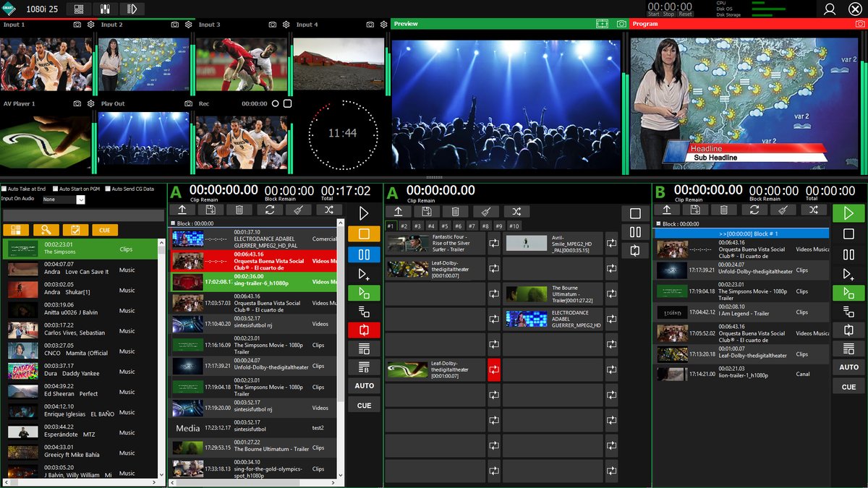The width and height of the screenshot is (868, 488).
Task: Toggle loop for Fantastic Four clip
Action: (x=494, y=244)
